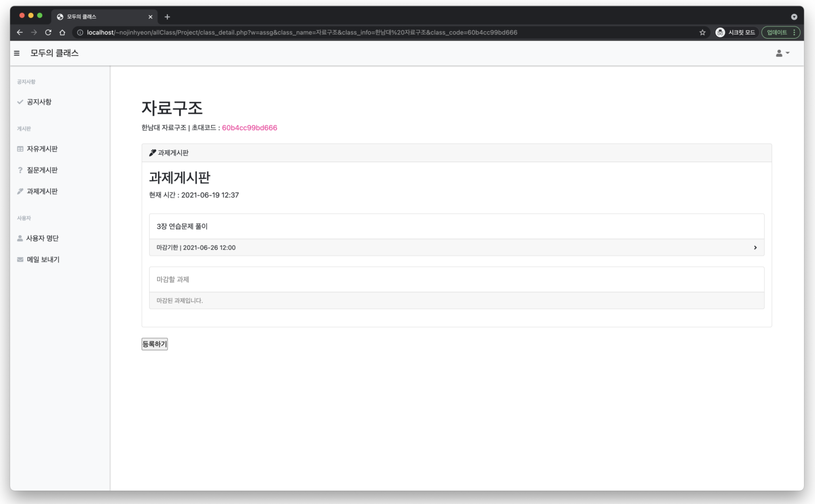Screen dimensions: 815x504
Task: Open 자유게시판 board in sidebar
Action: (42, 149)
